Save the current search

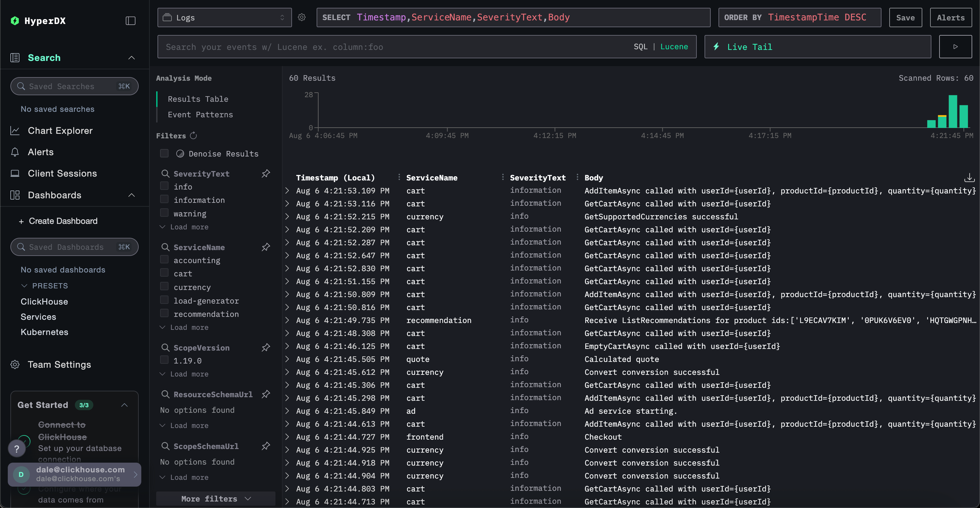[x=905, y=17]
